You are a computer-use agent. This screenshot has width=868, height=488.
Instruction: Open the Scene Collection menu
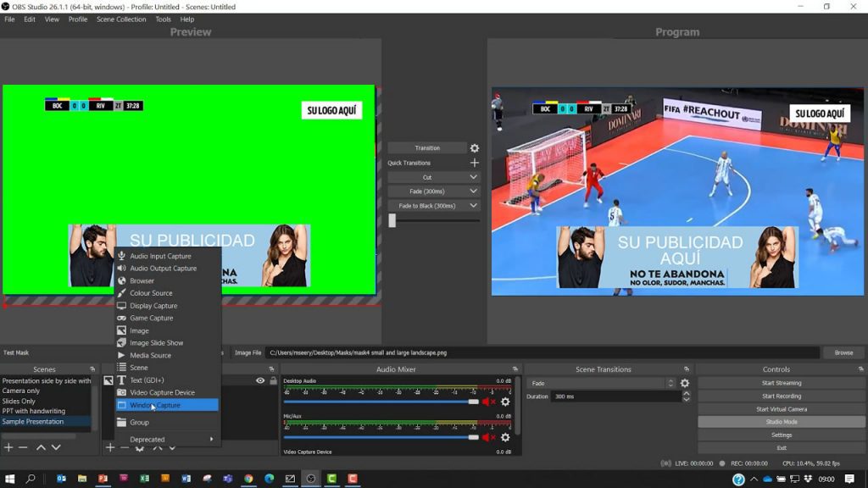(120, 19)
